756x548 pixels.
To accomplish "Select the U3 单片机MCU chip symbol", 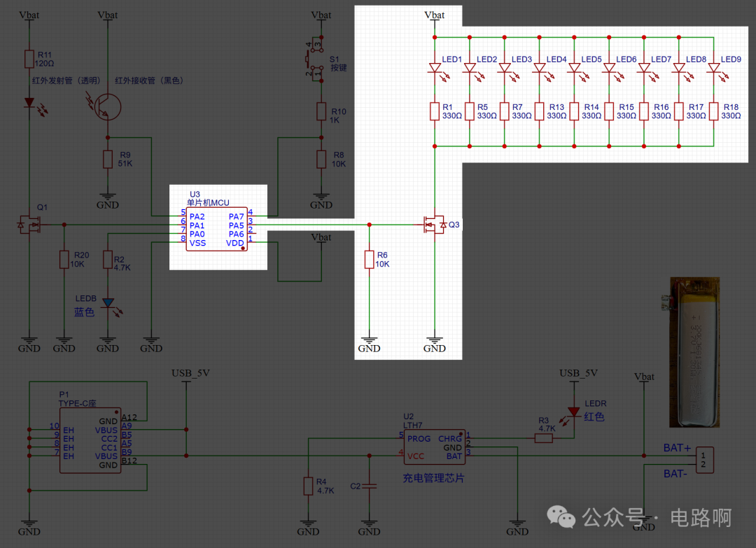I will coord(217,227).
